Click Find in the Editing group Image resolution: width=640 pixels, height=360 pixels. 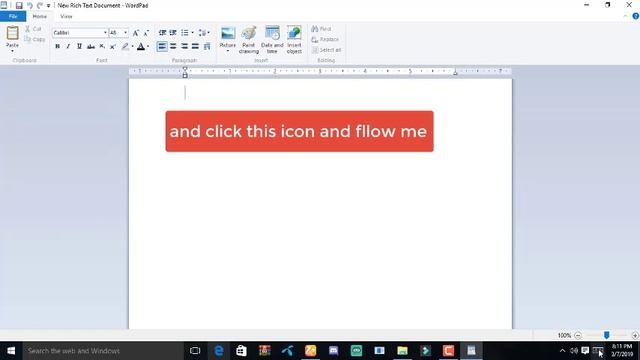(x=321, y=29)
